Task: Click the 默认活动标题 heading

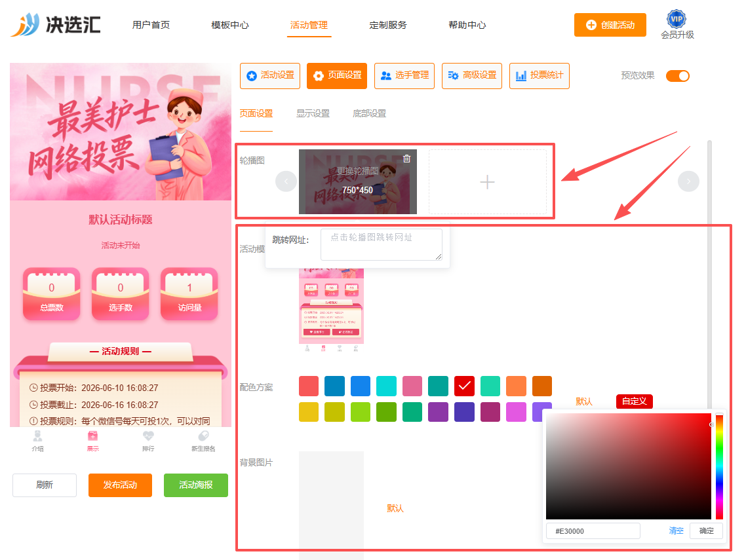Action: 121,219
